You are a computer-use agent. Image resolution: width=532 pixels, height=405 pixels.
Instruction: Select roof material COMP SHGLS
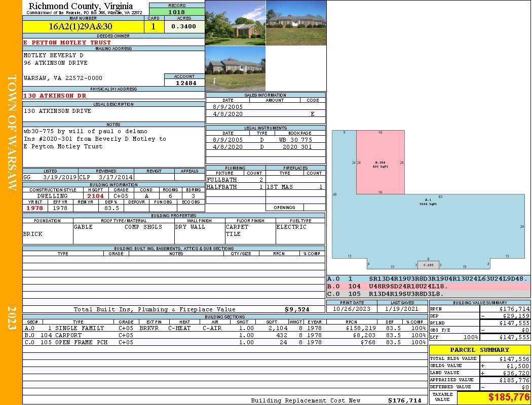[143, 227]
